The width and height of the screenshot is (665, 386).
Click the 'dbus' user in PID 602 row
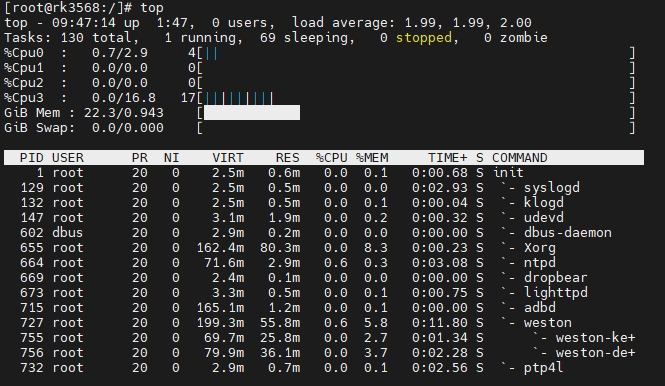pos(68,232)
